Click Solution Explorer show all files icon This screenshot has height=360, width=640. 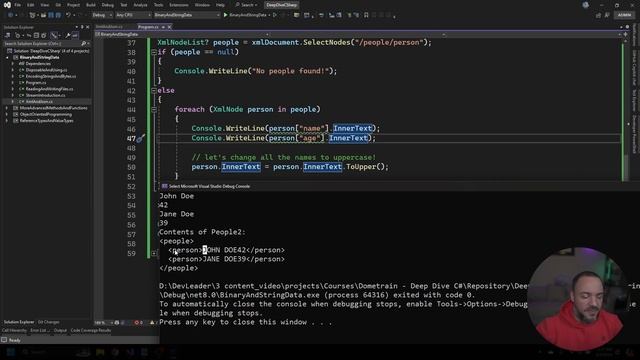coord(44,36)
